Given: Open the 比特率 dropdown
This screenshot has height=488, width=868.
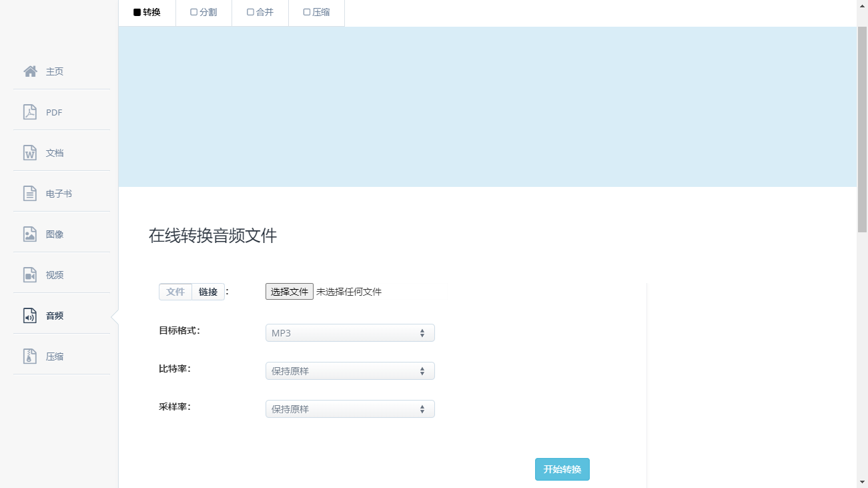Looking at the screenshot, I should pos(350,371).
